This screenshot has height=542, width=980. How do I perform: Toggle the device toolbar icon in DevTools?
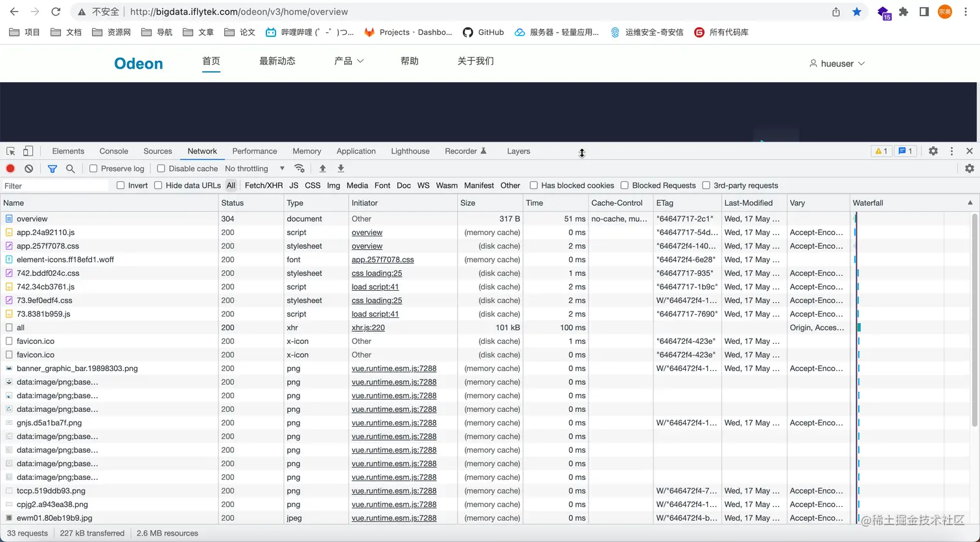pyautogui.click(x=28, y=151)
